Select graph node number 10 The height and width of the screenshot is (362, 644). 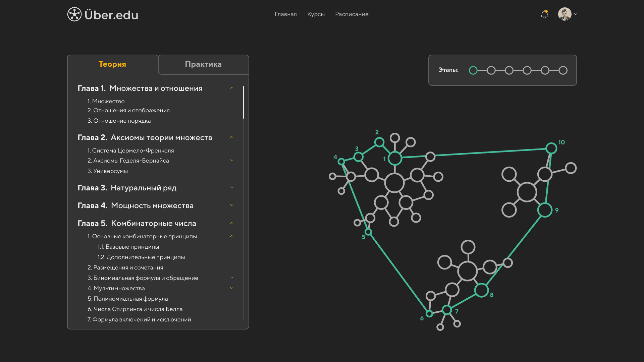(551, 148)
